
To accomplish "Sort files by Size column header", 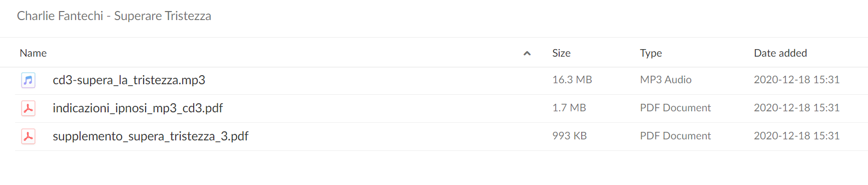I will (561, 53).
